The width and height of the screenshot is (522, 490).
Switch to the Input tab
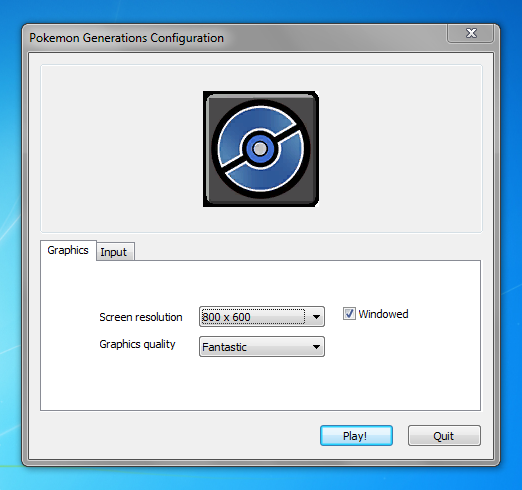115,252
